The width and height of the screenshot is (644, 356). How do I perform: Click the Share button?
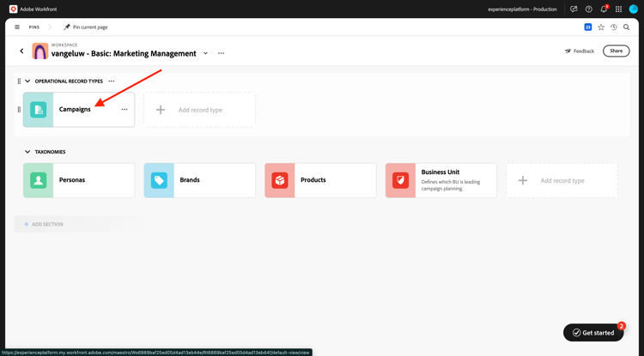616,51
